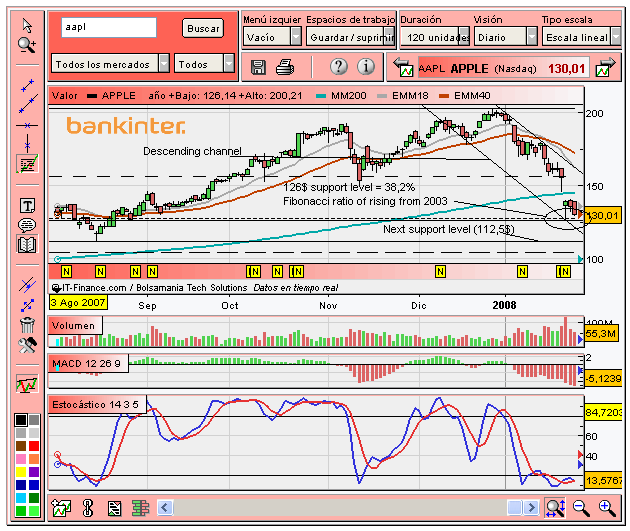The width and height of the screenshot is (630, 531).
Task: Click the horizontal scrollbar thumb
Action: coord(515,508)
